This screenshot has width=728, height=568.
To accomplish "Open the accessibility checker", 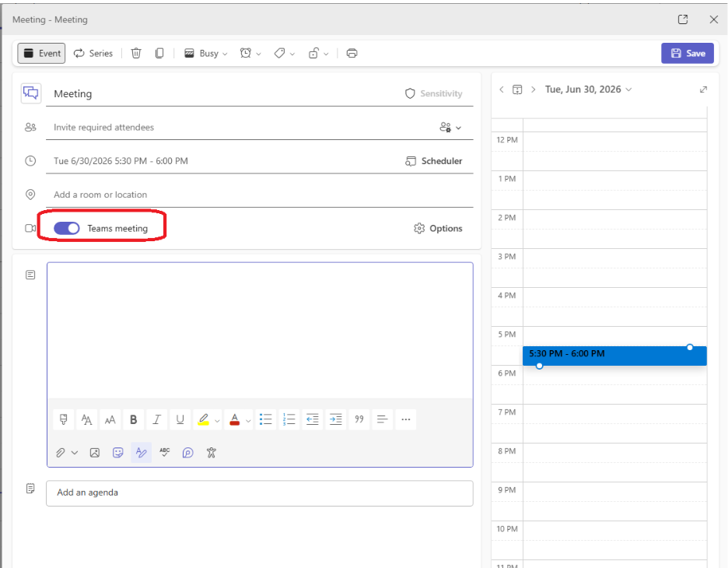I will [x=212, y=453].
